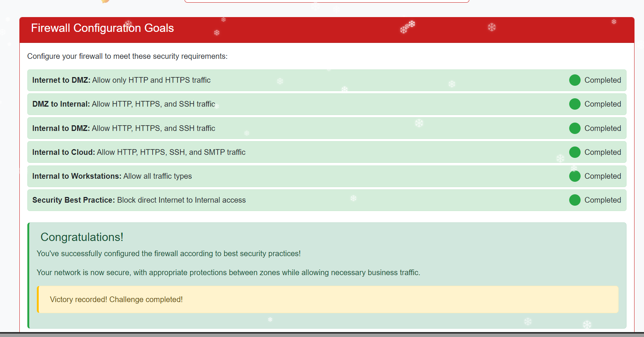The height and width of the screenshot is (337, 644).
Task: Click the green status dot for Internal to DMZ
Action: point(575,128)
